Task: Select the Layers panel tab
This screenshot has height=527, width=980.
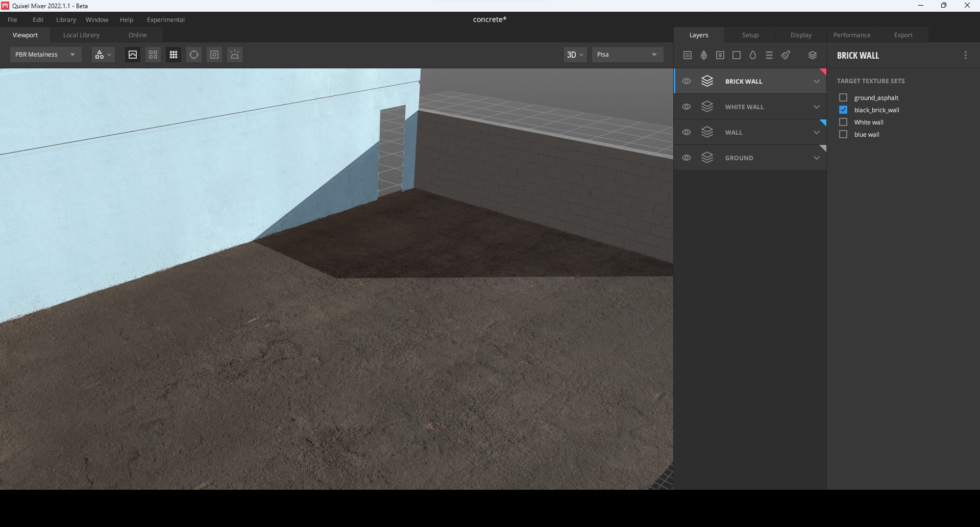Action: tap(699, 35)
